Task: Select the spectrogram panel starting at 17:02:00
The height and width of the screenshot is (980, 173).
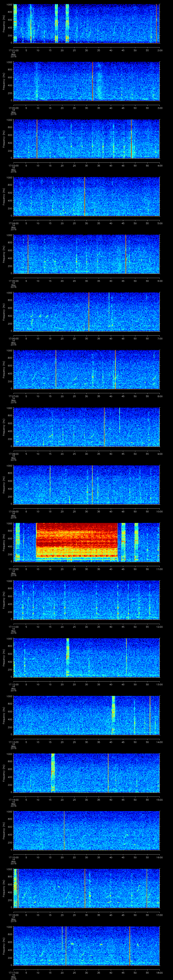Action: [86, 81]
